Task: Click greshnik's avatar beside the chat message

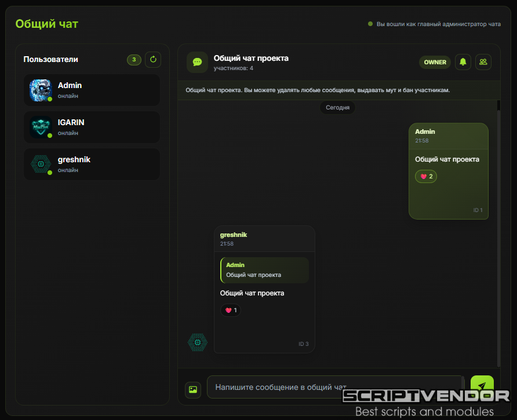Action: (198, 342)
